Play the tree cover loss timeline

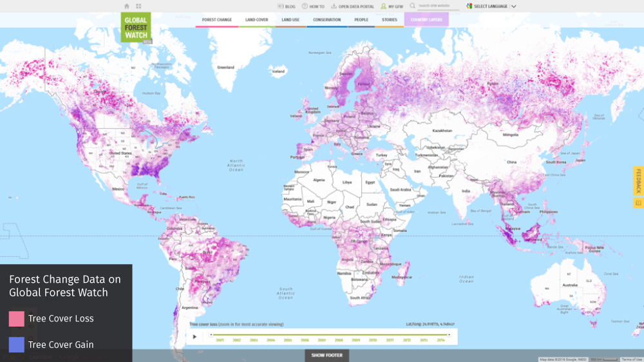(194, 337)
